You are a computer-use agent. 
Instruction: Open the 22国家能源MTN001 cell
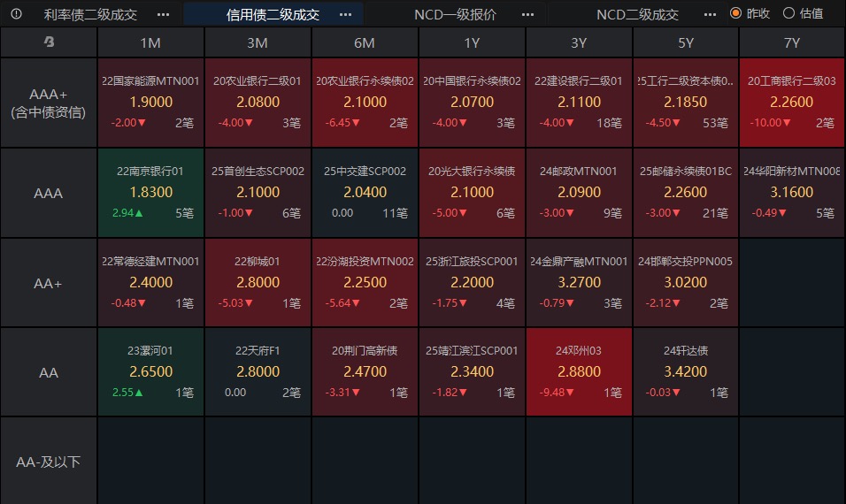click(x=150, y=103)
